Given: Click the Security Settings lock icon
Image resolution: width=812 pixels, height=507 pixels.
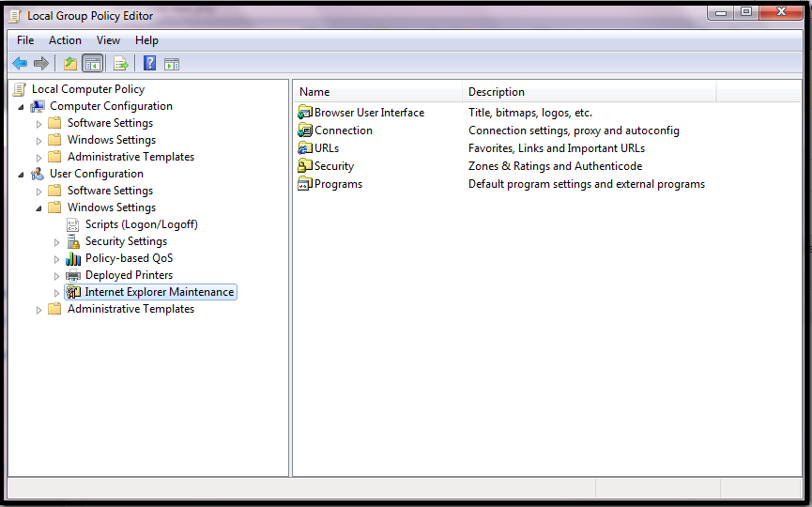Looking at the screenshot, I should tap(73, 241).
